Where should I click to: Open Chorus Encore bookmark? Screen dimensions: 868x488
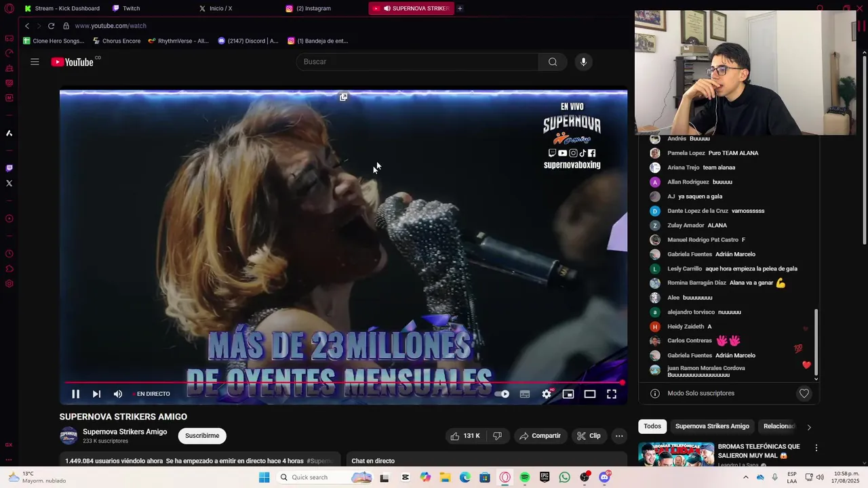pyautogui.click(x=116, y=41)
